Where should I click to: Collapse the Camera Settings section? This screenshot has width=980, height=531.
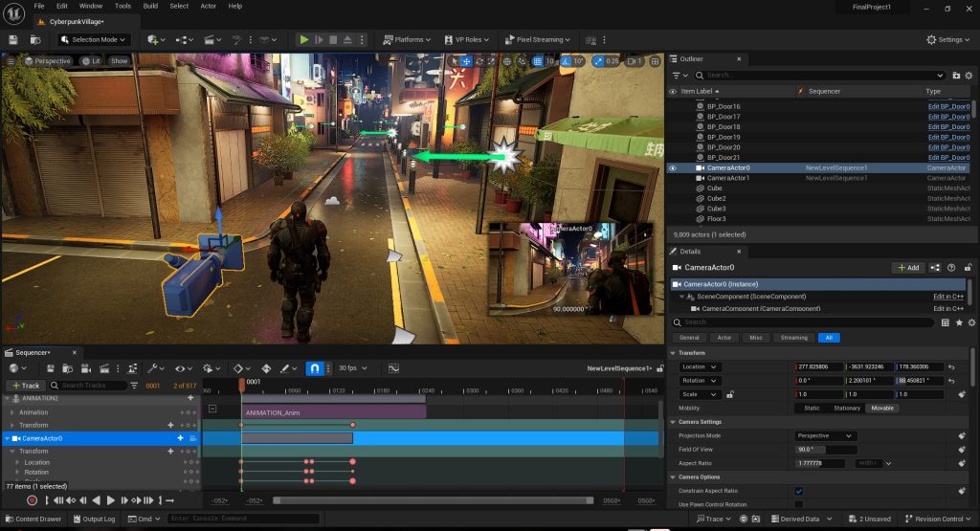[x=673, y=422]
